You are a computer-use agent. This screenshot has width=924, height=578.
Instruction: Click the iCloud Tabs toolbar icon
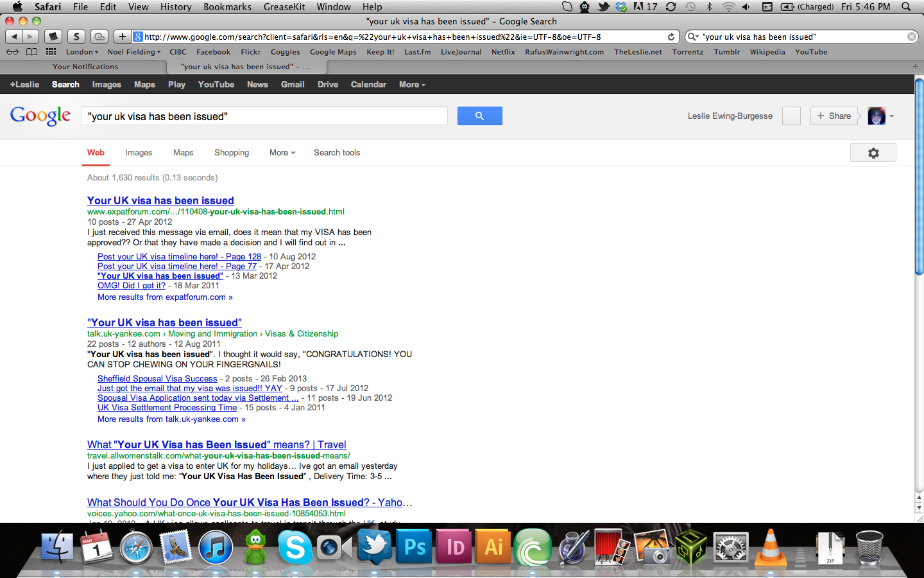99,37
